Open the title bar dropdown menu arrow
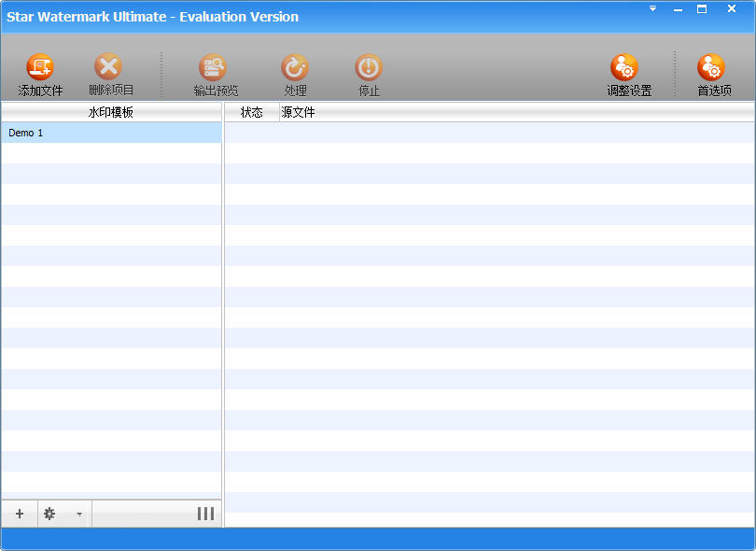Image resolution: width=756 pixels, height=551 pixels. 652,8
